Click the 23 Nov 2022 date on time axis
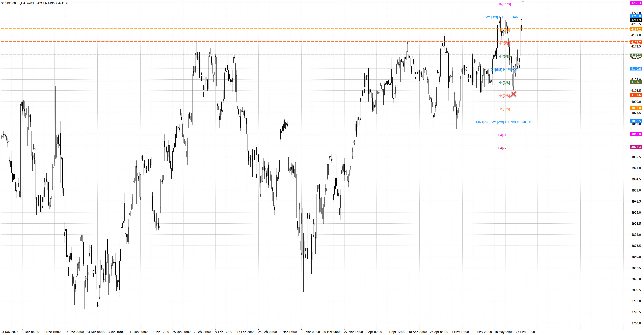 click(x=10, y=332)
